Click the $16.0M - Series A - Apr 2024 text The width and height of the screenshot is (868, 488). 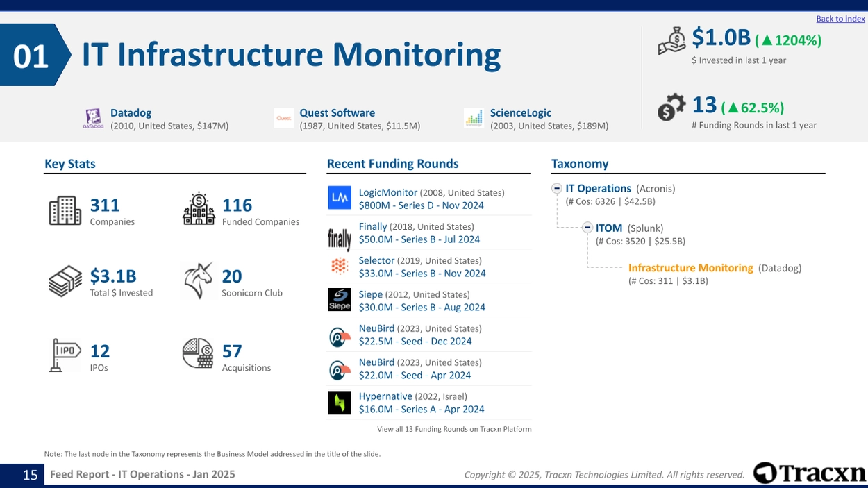pos(422,410)
